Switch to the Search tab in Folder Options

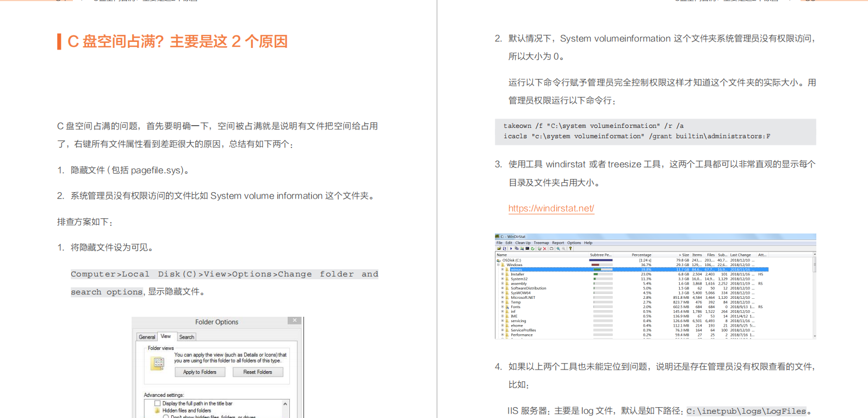[x=187, y=337]
